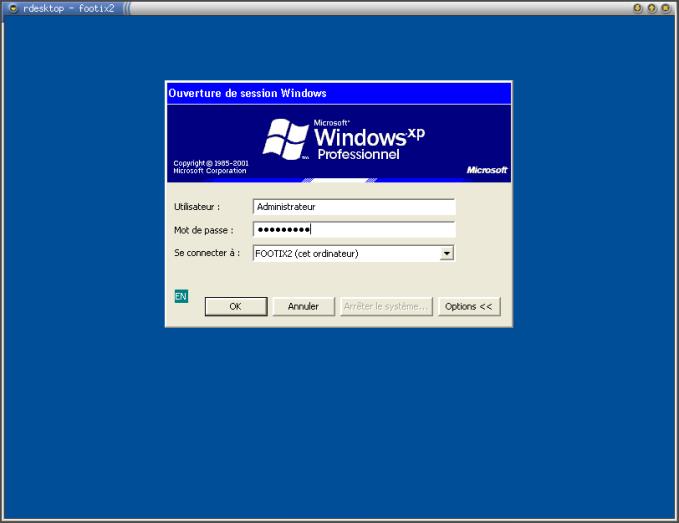Click the EN keyboard language indicator
Screen dimensions: 679x523
[x=181, y=296]
